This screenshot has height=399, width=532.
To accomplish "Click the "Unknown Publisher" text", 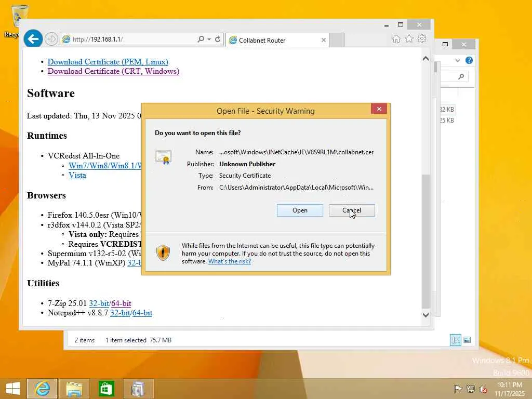I will [x=247, y=164].
